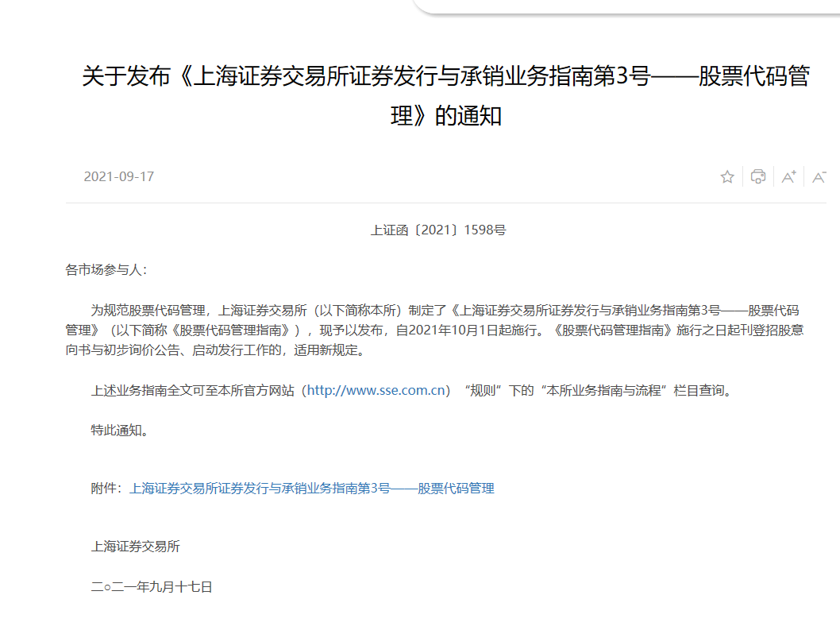
Task: Print the notice using the printer icon
Action: coord(757,176)
